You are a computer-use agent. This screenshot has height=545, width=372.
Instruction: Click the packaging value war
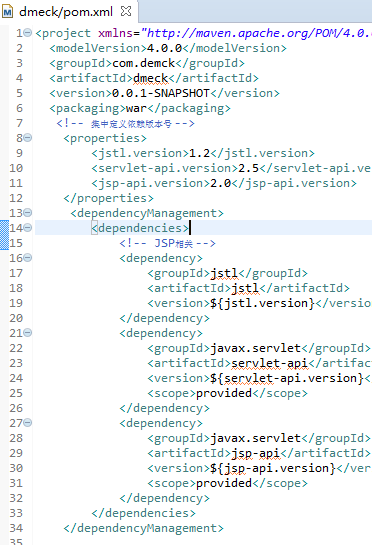(137, 108)
